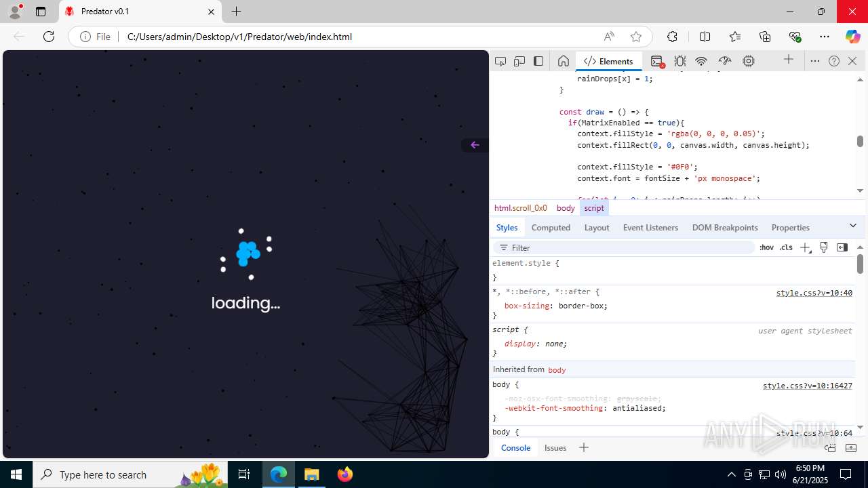Image resolution: width=868 pixels, height=488 pixels.
Task: Open the Favorites list icon
Action: point(735,37)
